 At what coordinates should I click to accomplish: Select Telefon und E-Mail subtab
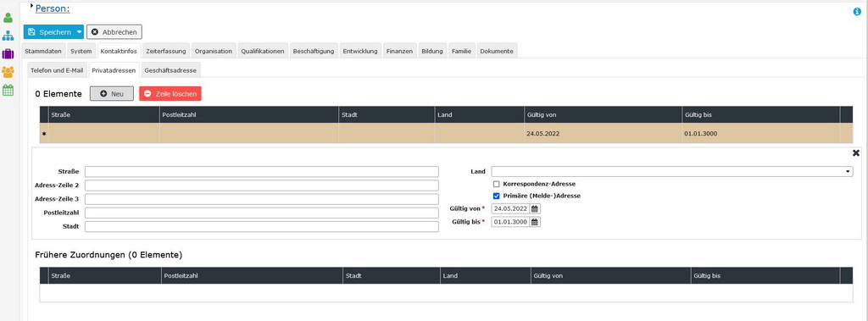(x=57, y=71)
